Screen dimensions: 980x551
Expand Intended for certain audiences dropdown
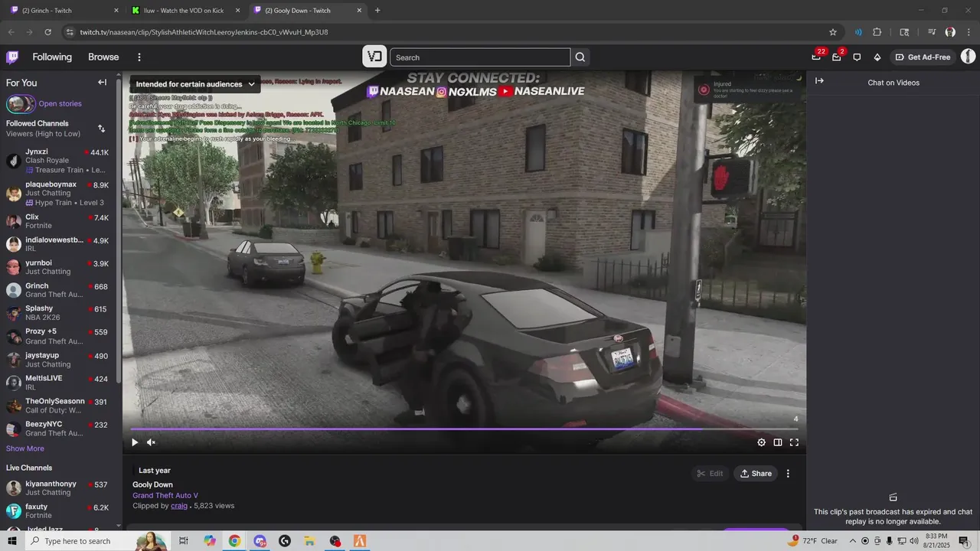(195, 84)
